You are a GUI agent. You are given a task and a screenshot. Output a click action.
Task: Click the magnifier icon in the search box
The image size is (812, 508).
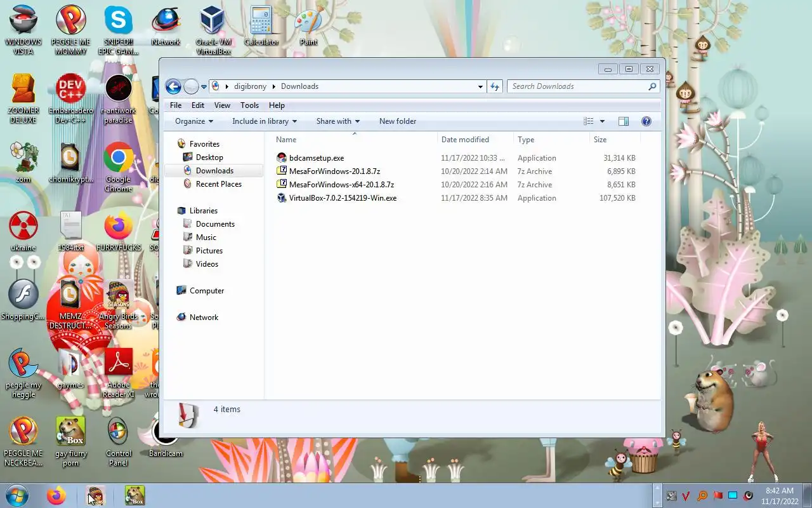tap(652, 86)
